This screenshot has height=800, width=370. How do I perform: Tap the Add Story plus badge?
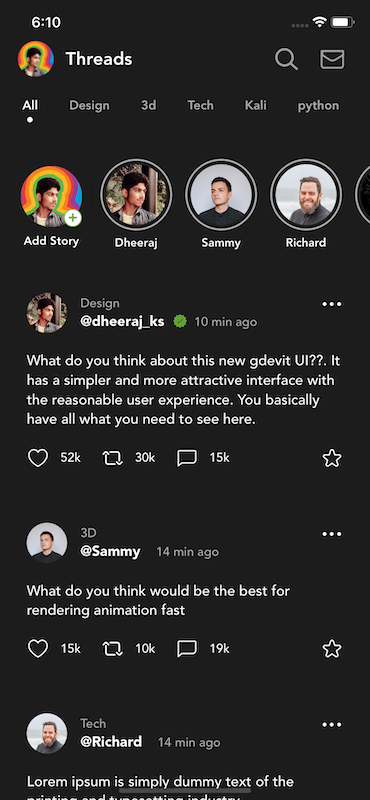[73, 218]
